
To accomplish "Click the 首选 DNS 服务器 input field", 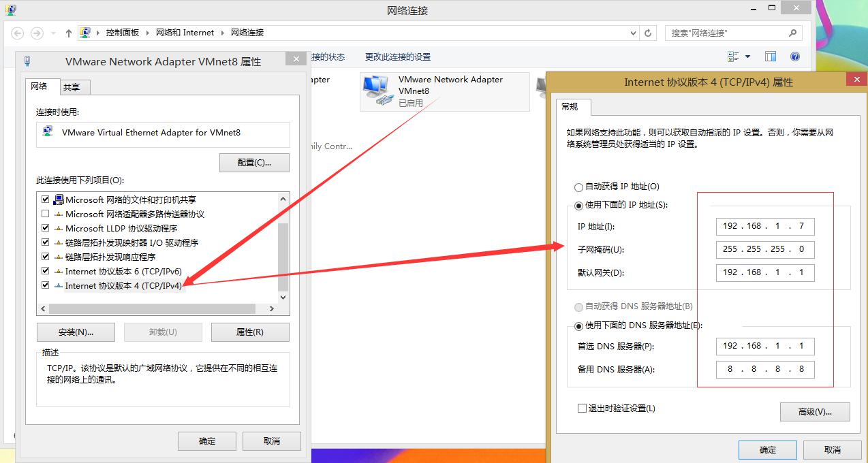I will [x=765, y=347].
